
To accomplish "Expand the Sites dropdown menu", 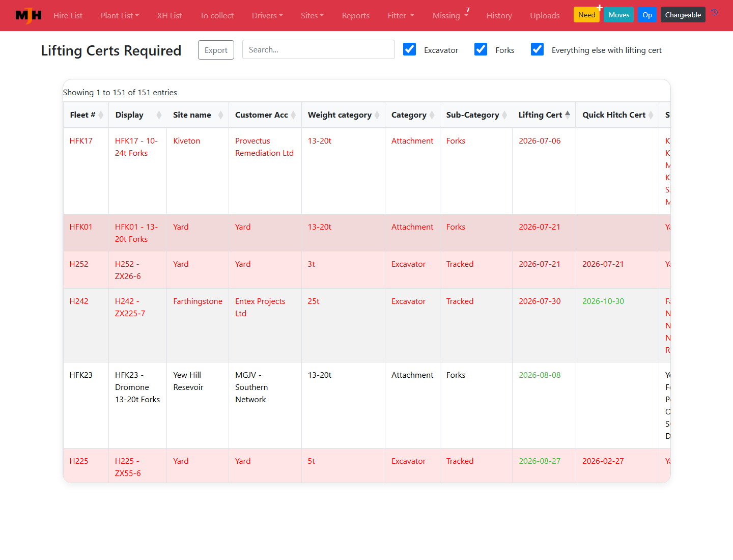I will 312,16.
